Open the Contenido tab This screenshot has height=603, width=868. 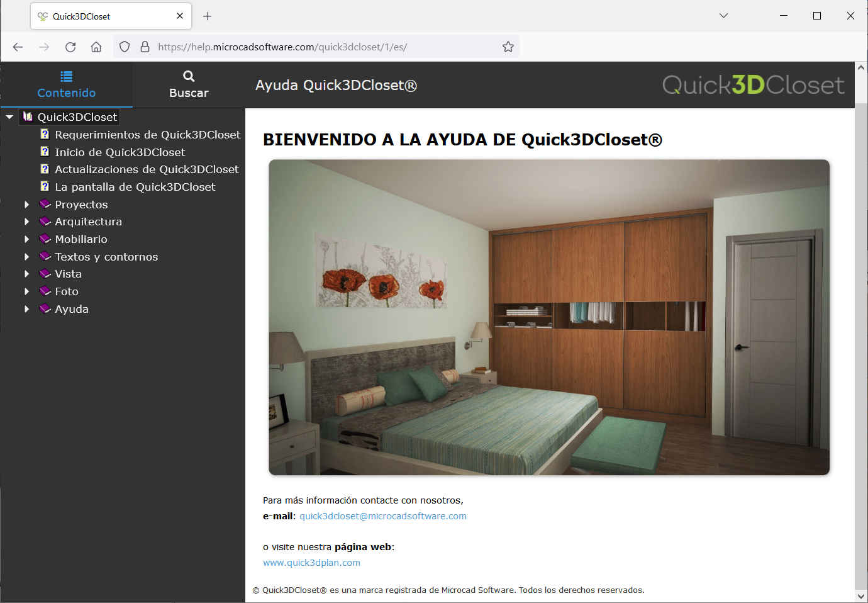[x=66, y=84]
